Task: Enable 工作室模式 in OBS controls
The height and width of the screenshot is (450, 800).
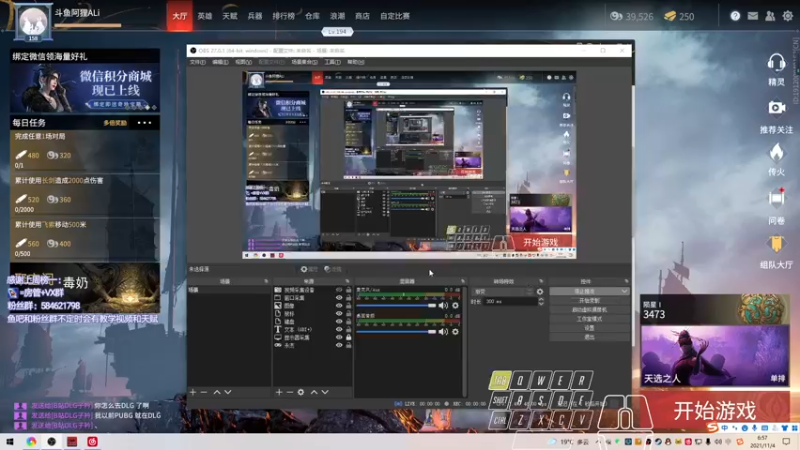Action: click(589, 319)
